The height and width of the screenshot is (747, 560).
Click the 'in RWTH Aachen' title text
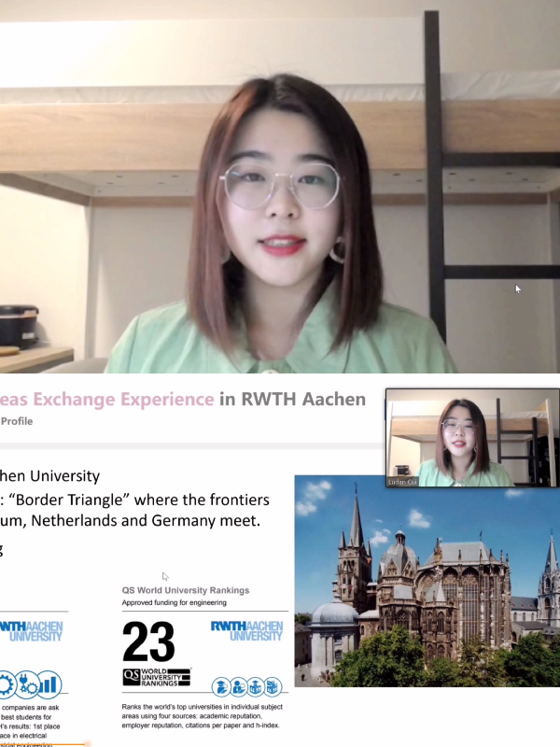pyautogui.click(x=292, y=400)
